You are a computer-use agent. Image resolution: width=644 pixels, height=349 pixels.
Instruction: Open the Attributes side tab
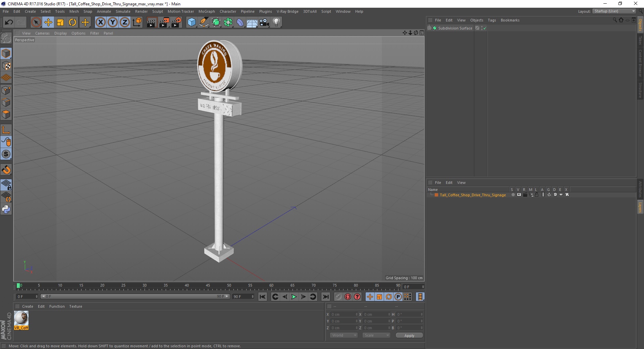pos(640,189)
